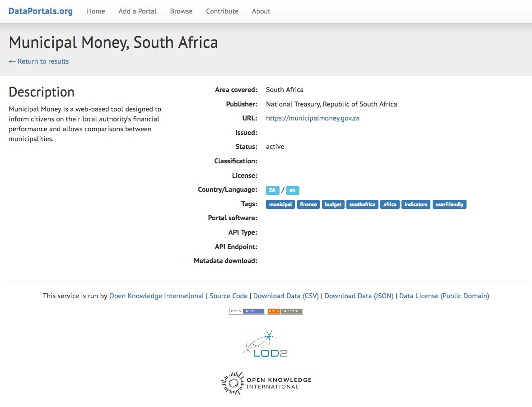Image resolution: width=532 pixels, height=407 pixels.
Task: Select the southafrica tag
Action: pyautogui.click(x=362, y=204)
